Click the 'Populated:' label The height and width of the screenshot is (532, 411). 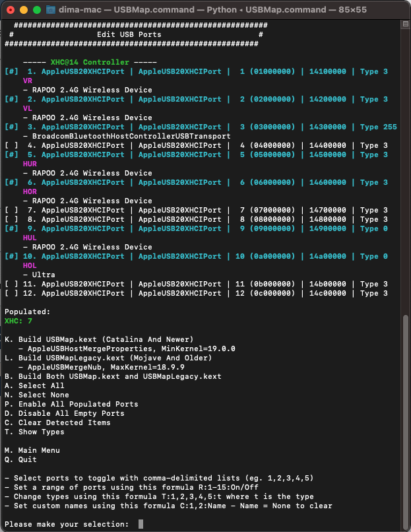(x=28, y=312)
